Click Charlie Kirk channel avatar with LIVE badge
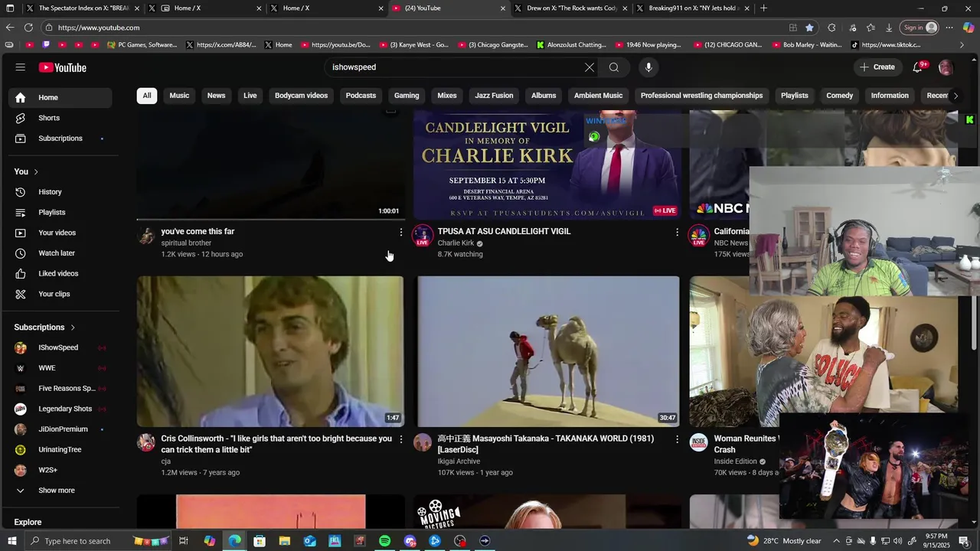The image size is (980, 551). point(423,236)
